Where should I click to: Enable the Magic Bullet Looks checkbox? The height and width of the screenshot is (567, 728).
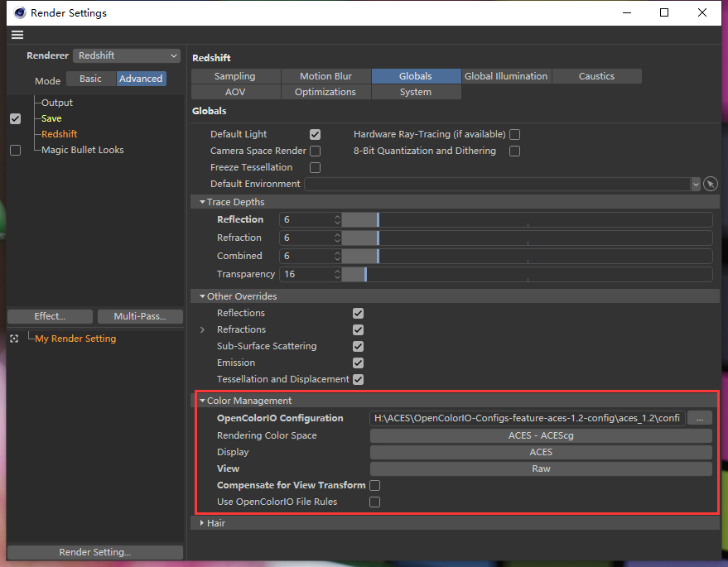click(15, 151)
